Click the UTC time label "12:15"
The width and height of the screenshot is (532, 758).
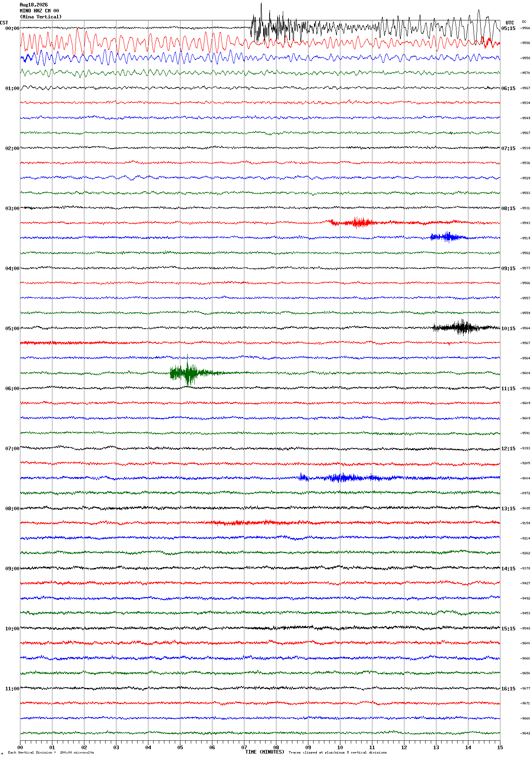508,449
